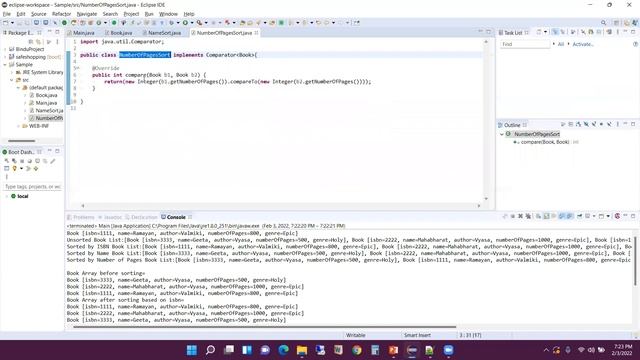Click the Clear Console icon
640x360 pixels.
coord(539,216)
